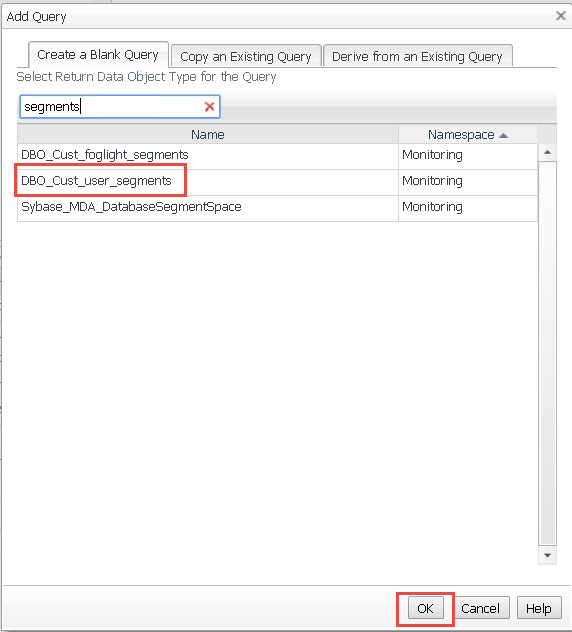Viewport: 572px width, 632px height.
Task: Clear the segments search text with red X
Action: tap(209, 107)
